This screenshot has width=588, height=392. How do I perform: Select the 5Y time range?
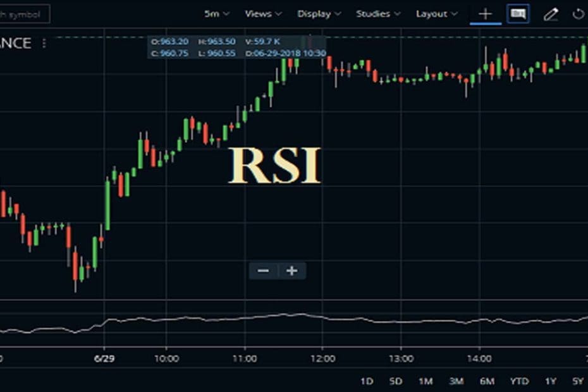(x=578, y=381)
